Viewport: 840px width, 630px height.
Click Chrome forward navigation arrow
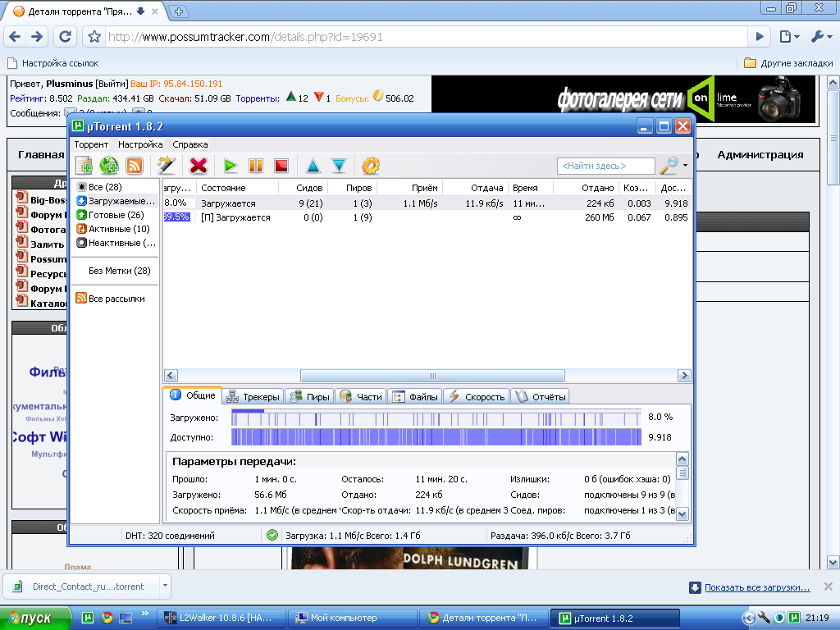(37, 37)
